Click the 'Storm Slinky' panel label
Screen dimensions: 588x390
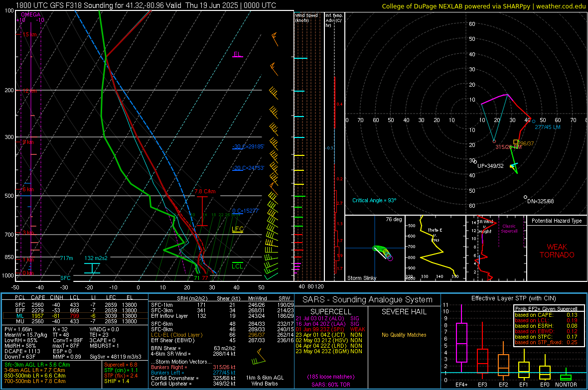point(361,278)
